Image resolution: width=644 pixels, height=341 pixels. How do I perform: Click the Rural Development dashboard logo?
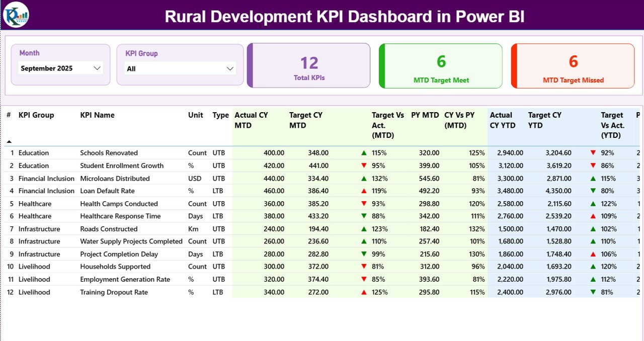click(x=15, y=15)
